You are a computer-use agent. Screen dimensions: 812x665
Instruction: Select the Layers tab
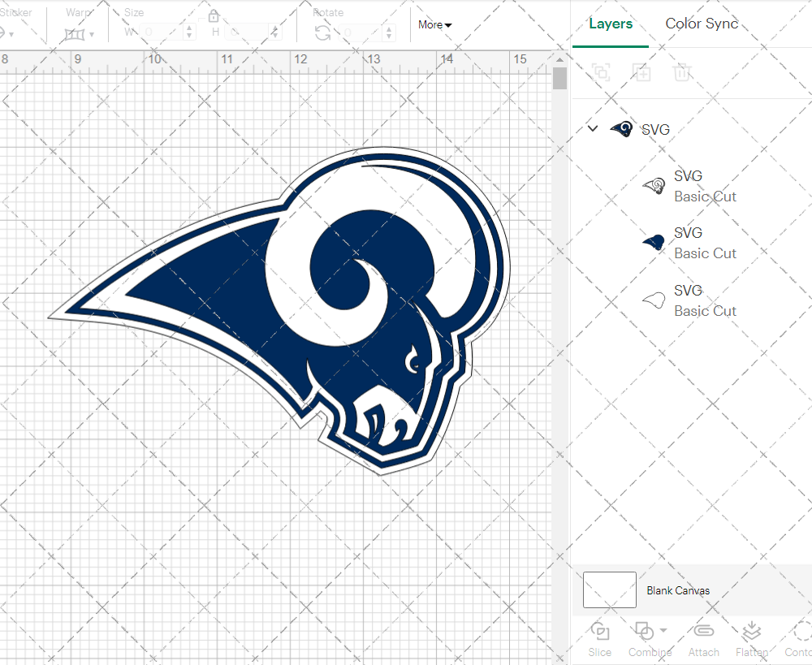pyautogui.click(x=611, y=24)
